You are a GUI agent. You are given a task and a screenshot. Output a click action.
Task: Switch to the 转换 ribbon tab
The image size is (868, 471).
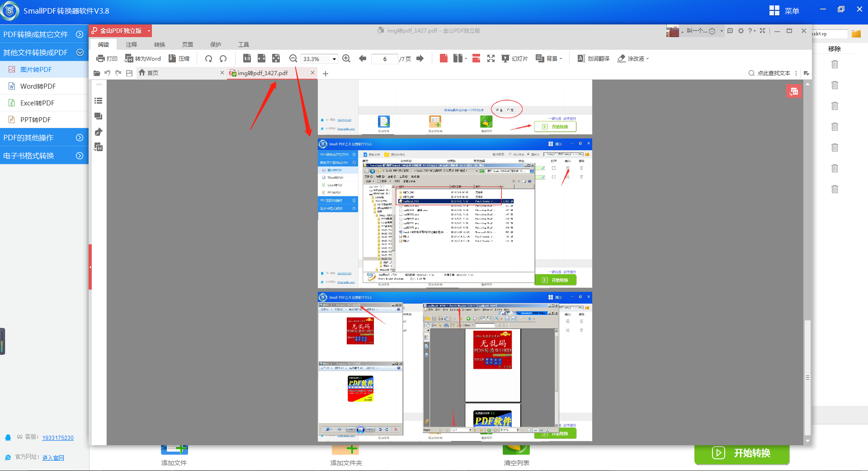160,44
